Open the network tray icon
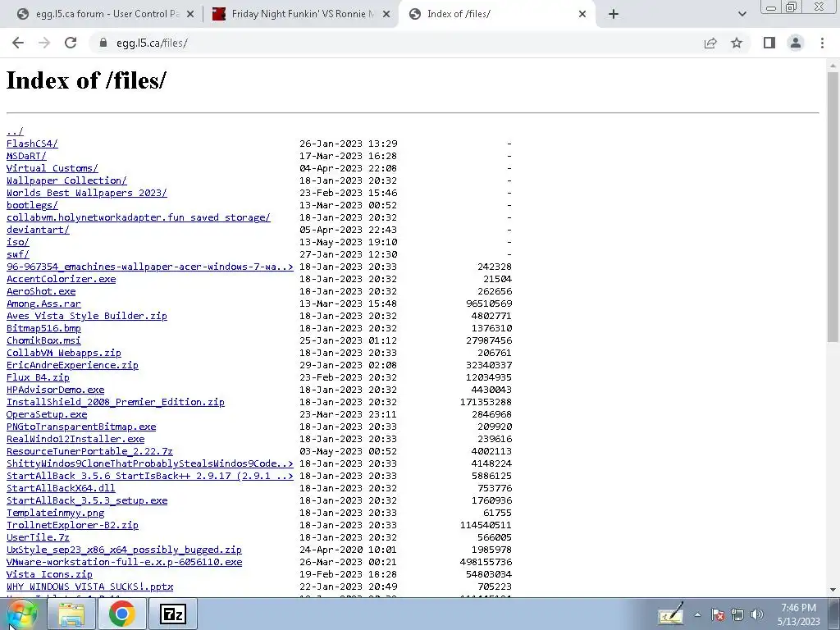The image size is (840, 630). [x=737, y=614]
